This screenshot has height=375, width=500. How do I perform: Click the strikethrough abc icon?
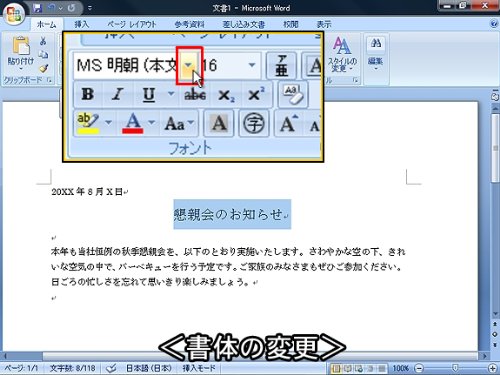point(195,95)
